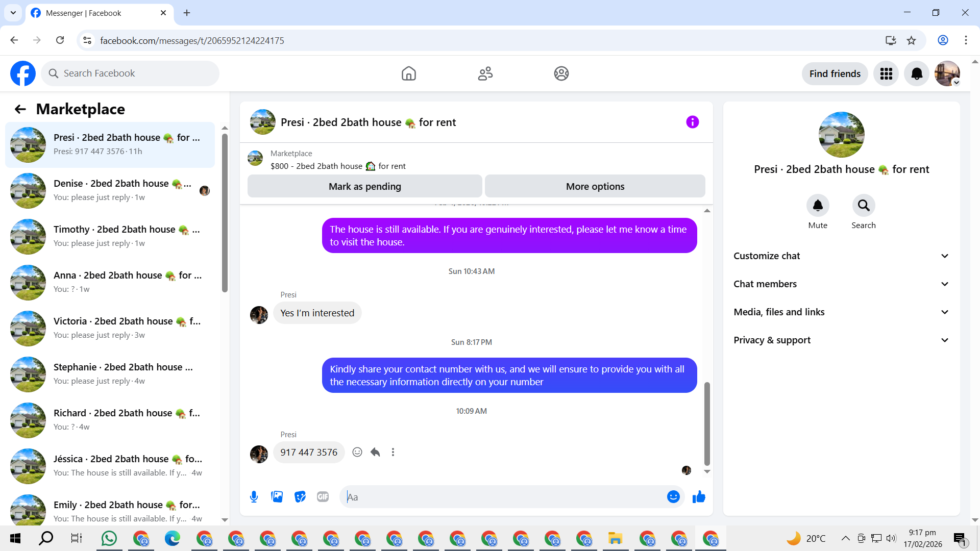Click the Aa message input field
Viewport: 980px width, 551px height.
[x=503, y=497]
